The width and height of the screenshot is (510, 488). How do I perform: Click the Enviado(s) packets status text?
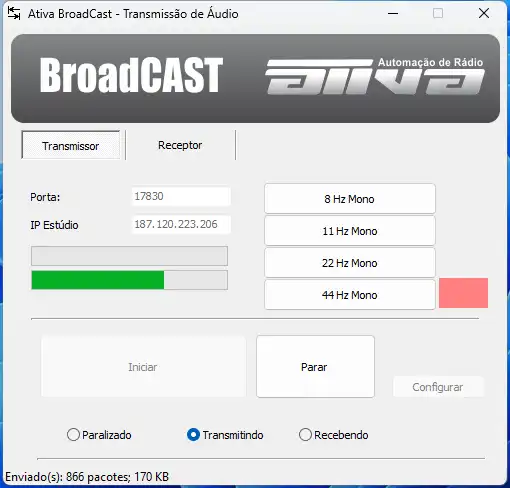[x=87, y=477]
